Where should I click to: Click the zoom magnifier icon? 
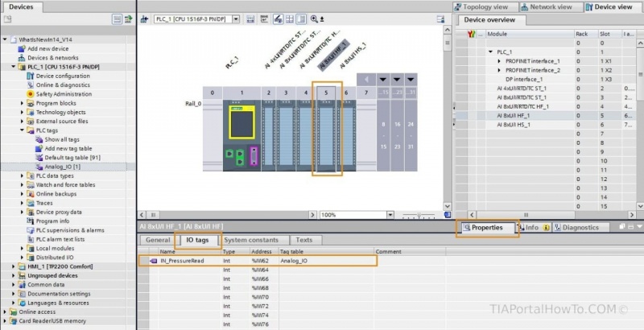(x=314, y=19)
